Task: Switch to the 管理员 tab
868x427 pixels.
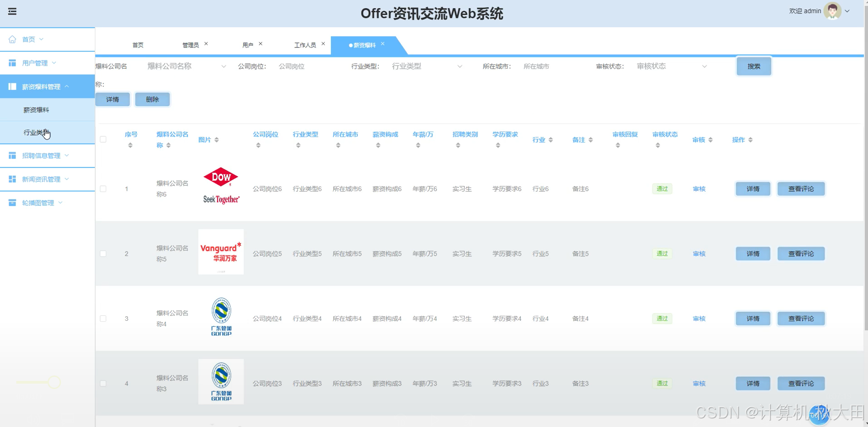Action: 192,45
